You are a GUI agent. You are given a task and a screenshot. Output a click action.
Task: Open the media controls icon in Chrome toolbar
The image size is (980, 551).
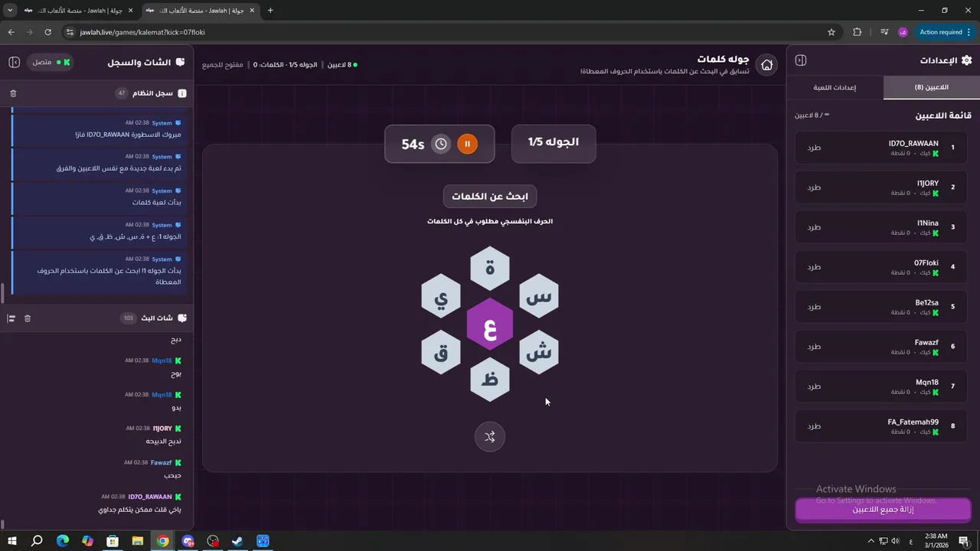pos(884,32)
